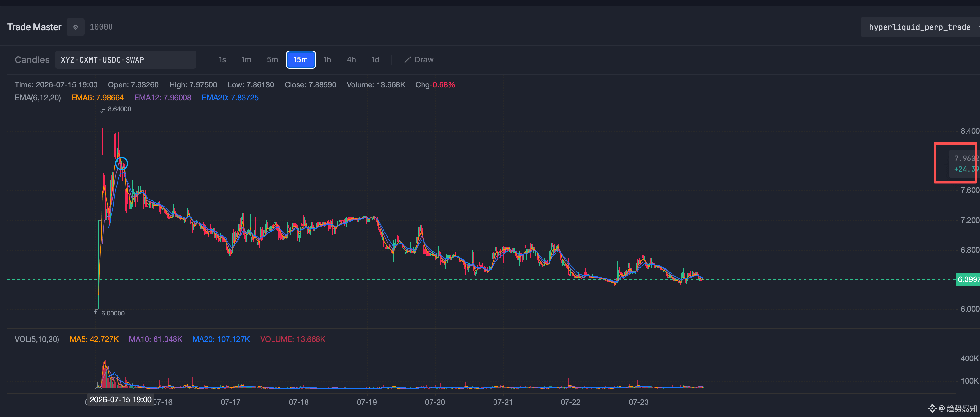Click the Time: 2026-07-15 19:00 readout
980x417 pixels.
pos(56,84)
